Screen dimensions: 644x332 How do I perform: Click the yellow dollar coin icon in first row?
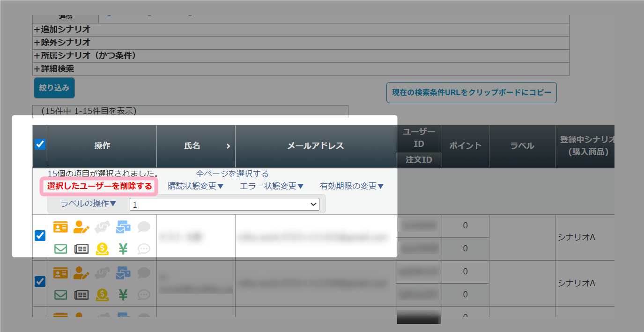pyautogui.click(x=102, y=249)
